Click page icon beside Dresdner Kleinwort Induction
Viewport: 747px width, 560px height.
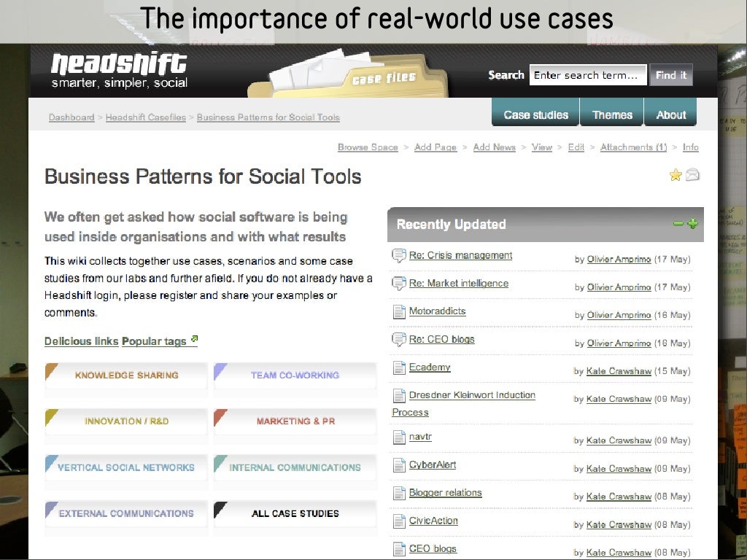click(399, 396)
